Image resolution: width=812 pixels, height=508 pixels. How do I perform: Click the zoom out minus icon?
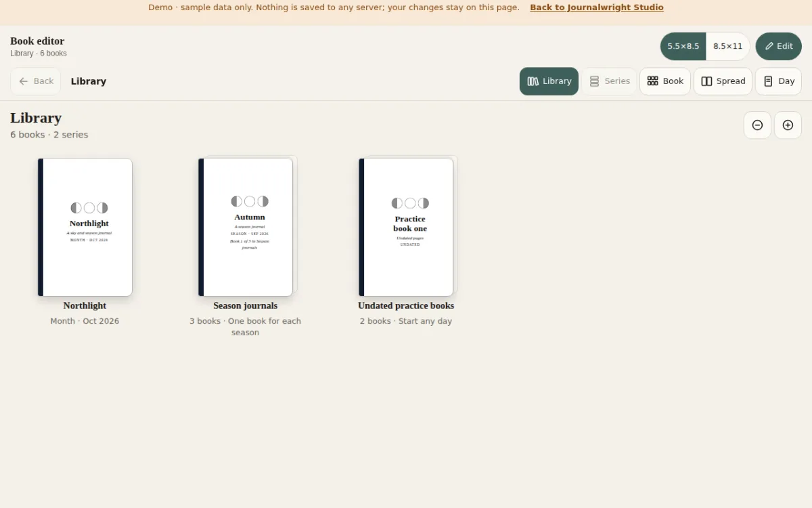757,125
